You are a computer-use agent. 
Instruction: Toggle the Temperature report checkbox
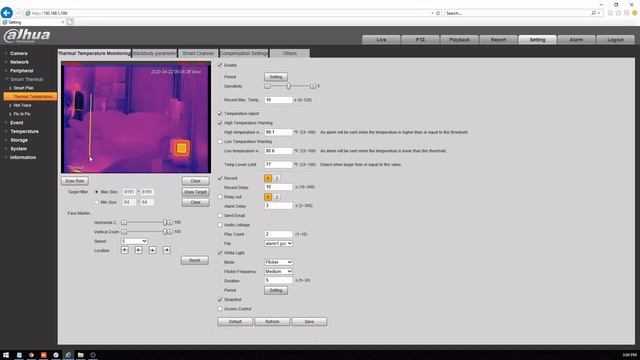[x=220, y=113]
